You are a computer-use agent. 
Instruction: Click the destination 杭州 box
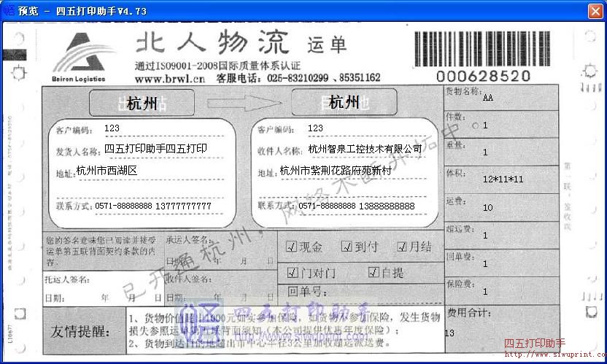point(344,102)
